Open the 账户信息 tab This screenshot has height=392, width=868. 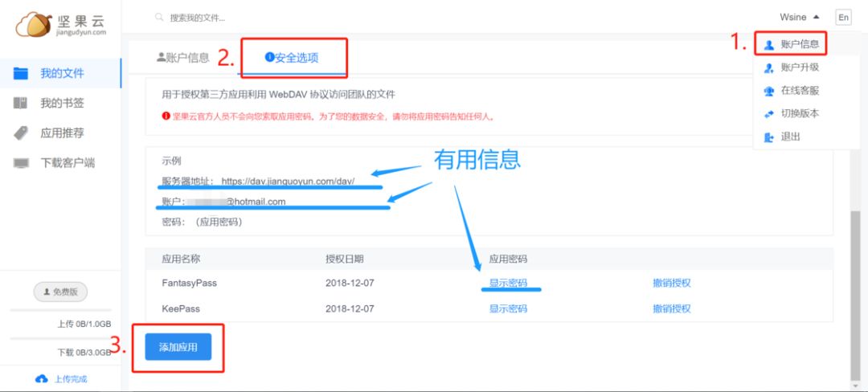(x=182, y=57)
